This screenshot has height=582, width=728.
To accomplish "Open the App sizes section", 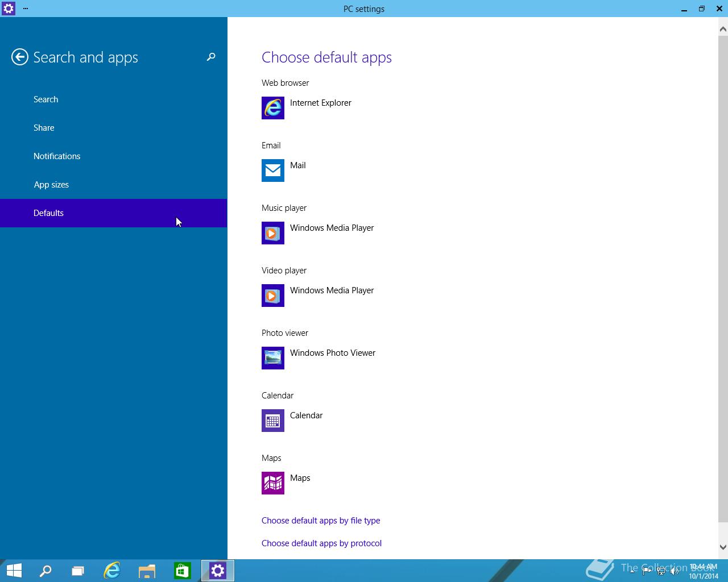I will (114, 185).
